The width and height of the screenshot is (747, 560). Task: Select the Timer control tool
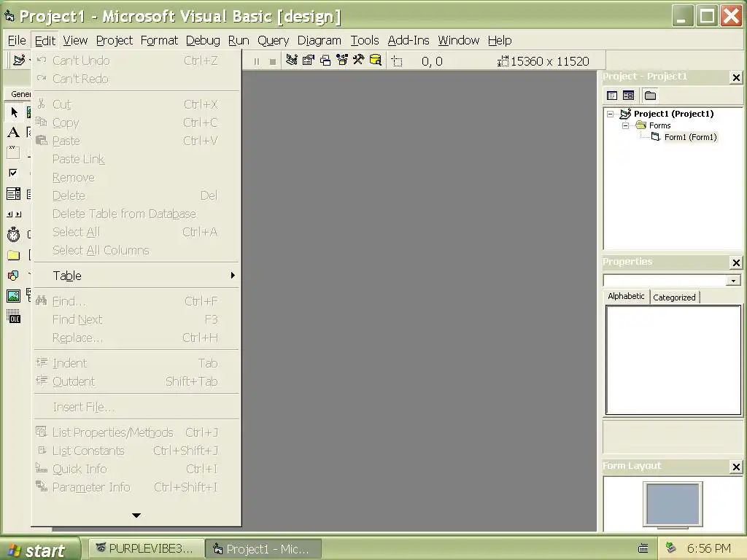coord(14,234)
